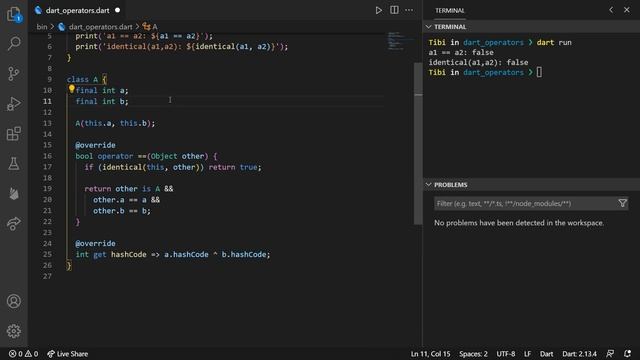
Task: Change encoding via UTF-8
Action: point(506,354)
